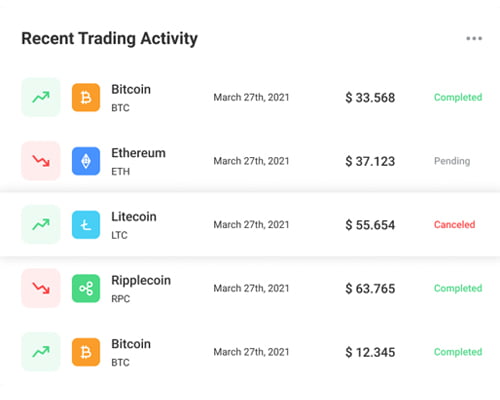500x400 pixels.
Task: Click the Ripplecoin March 27th, 2021 date
Action: point(251,288)
